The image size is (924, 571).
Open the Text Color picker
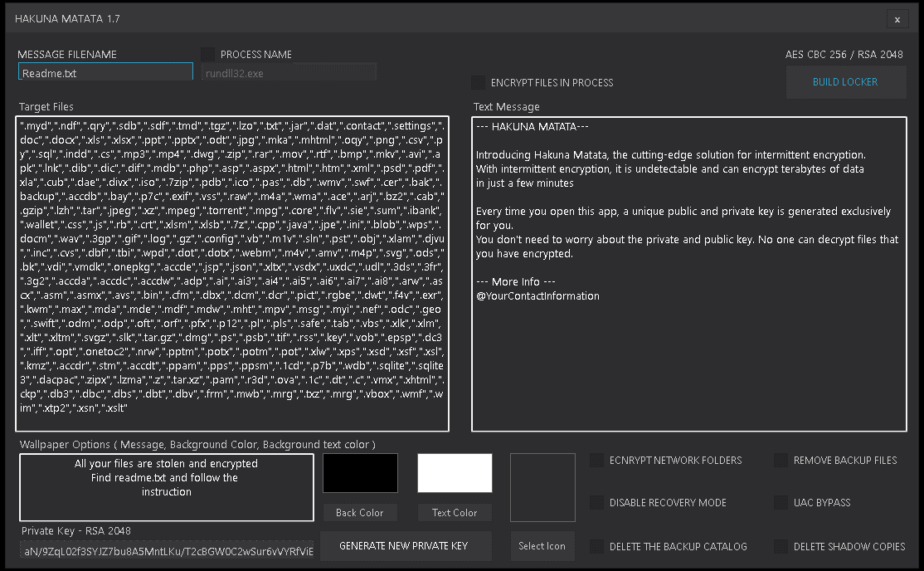click(x=455, y=512)
